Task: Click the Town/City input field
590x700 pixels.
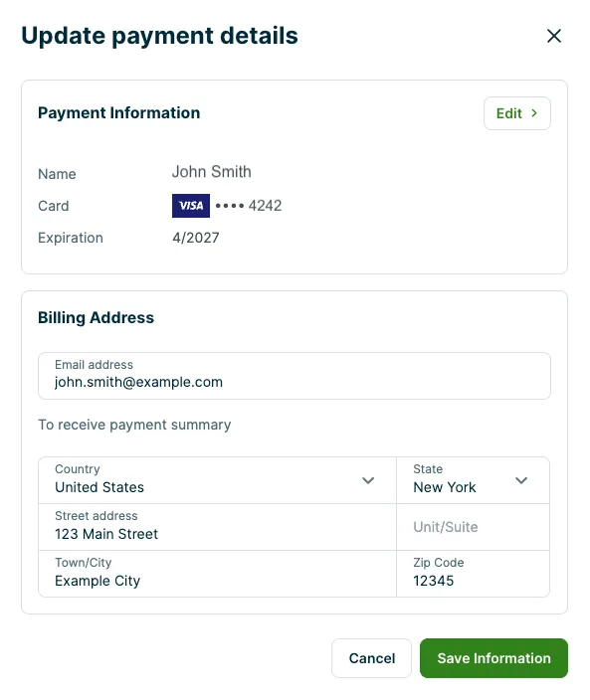Action: tap(218, 574)
